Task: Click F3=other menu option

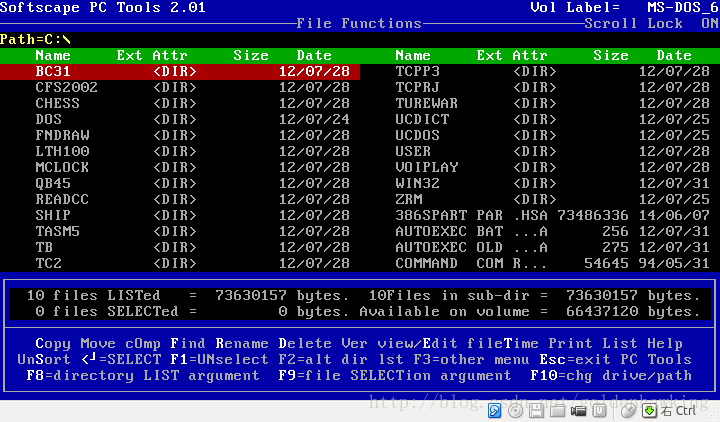Action: coord(472,360)
